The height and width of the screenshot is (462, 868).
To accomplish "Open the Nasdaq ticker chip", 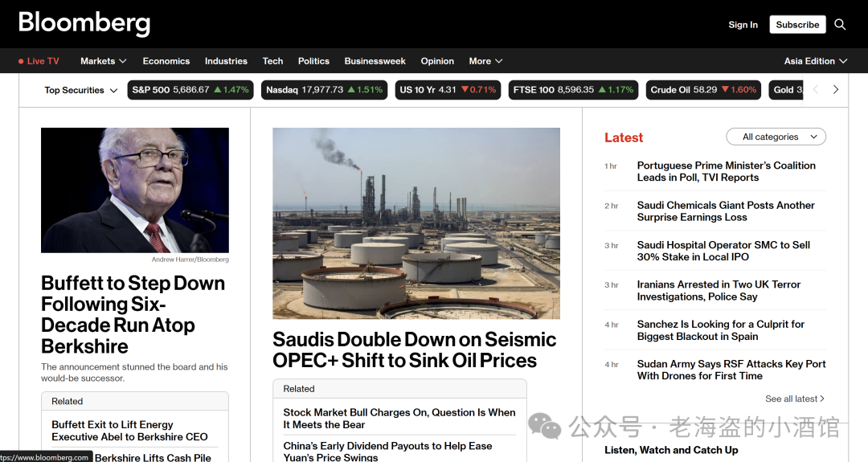I will (325, 90).
